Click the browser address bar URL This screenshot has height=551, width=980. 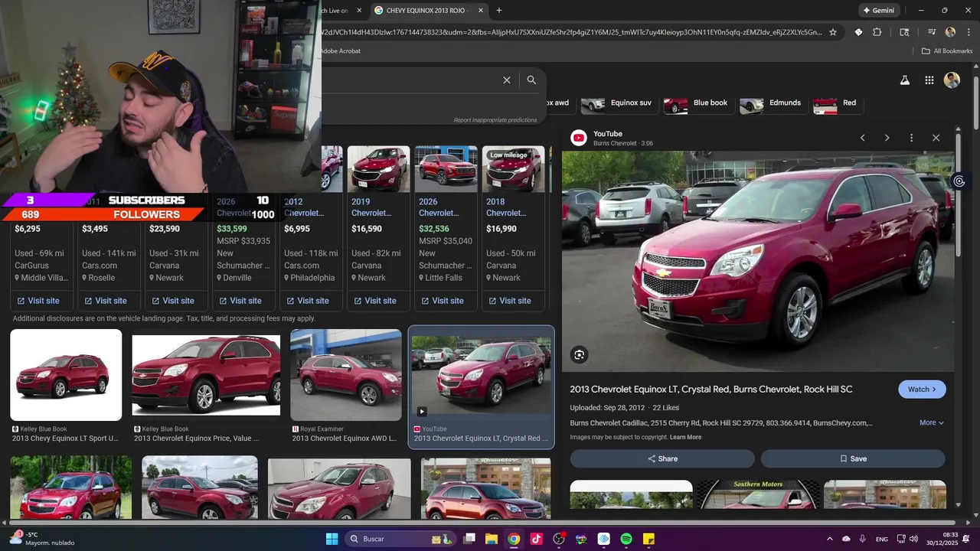[570, 32]
